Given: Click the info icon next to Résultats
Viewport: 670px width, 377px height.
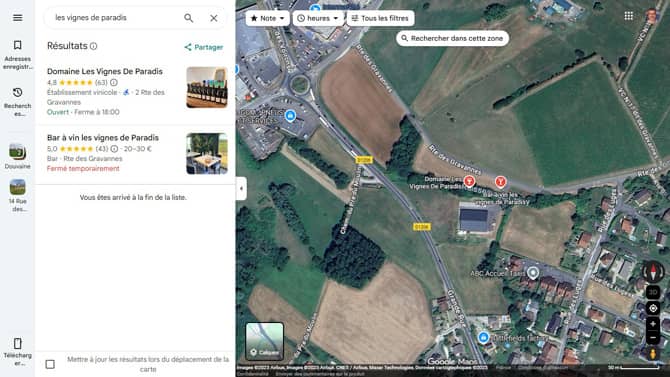Looking at the screenshot, I should pyautogui.click(x=94, y=46).
